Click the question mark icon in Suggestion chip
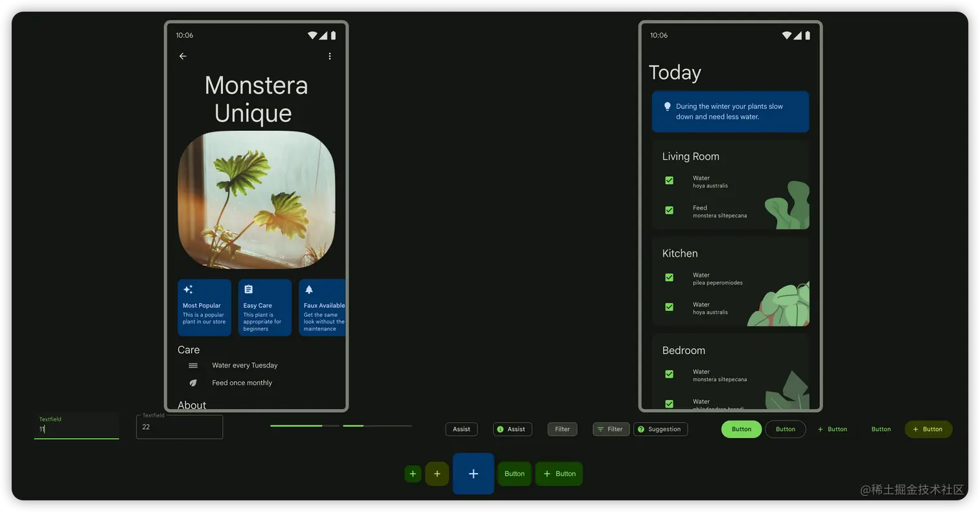The height and width of the screenshot is (512, 980). click(641, 429)
